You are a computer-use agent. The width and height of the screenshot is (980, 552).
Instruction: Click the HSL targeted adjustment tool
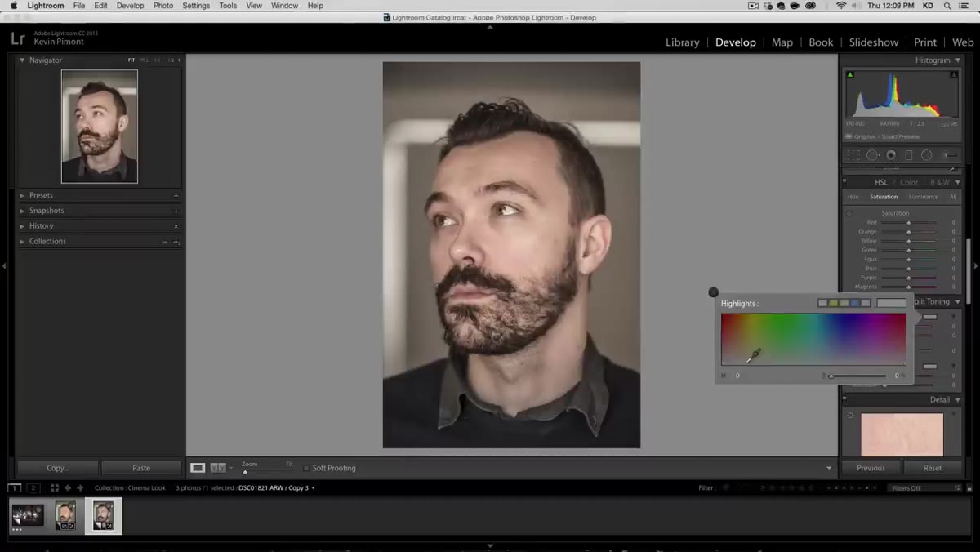click(849, 213)
